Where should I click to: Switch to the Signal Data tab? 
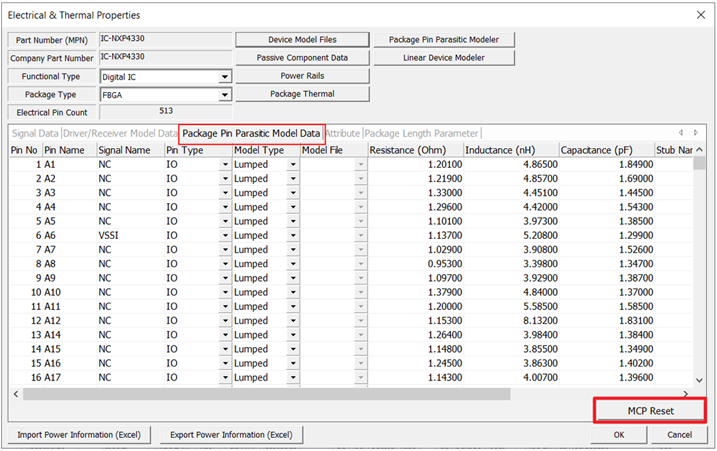coord(35,133)
